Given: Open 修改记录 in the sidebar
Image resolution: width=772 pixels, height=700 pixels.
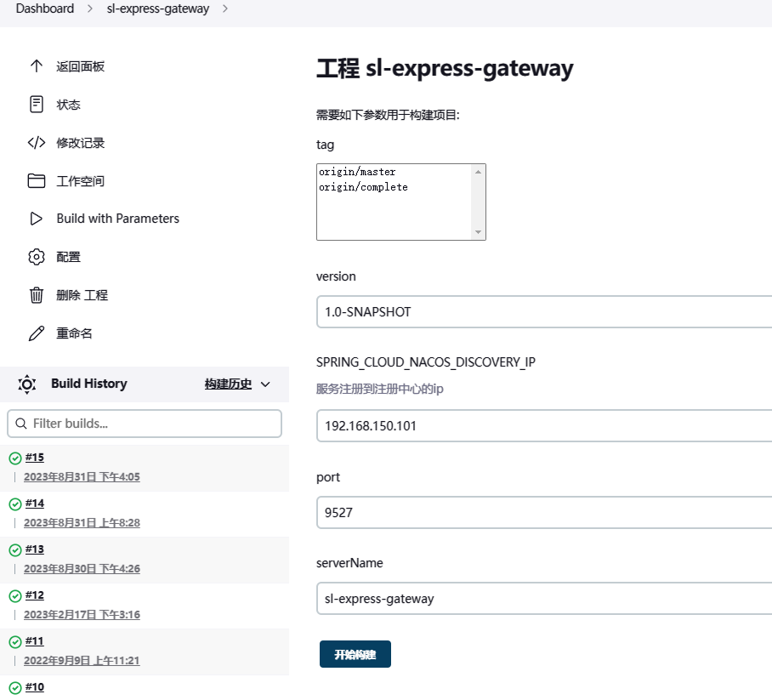Looking at the screenshot, I should (x=80, y=143).
